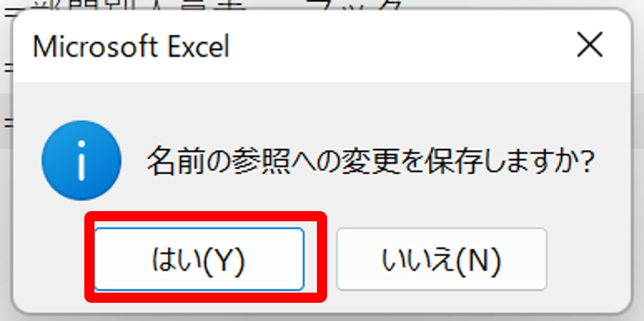The height and width of the screenshot is (321, 644).
Task: Click the Microsoft Excel dialog title text
Action: (131, 47)
